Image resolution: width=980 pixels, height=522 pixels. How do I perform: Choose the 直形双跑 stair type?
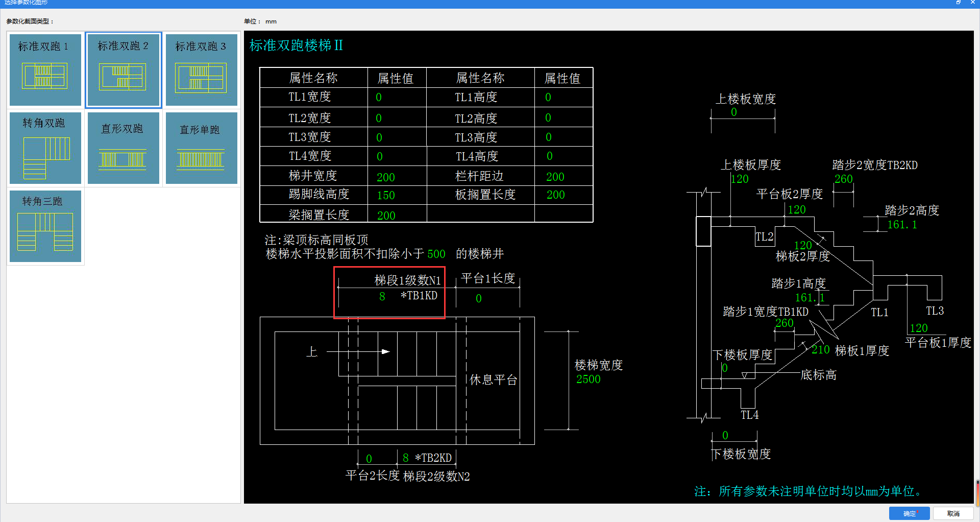coord(124,148)
